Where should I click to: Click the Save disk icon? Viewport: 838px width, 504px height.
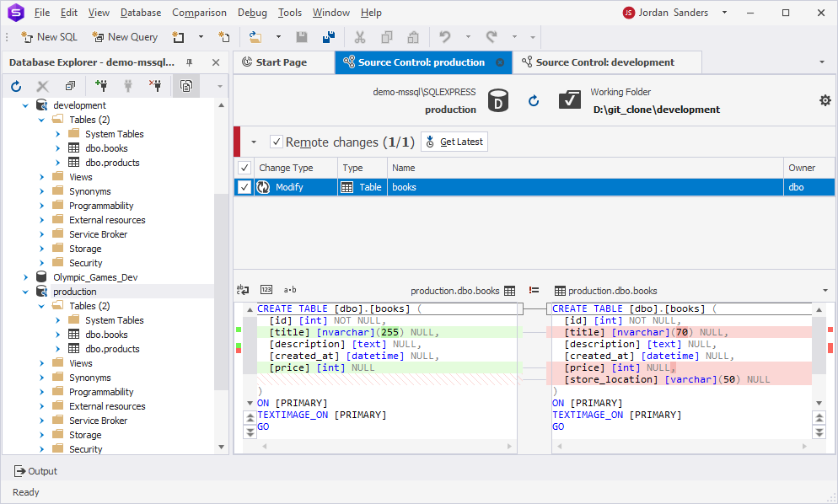tap(302, 37)
